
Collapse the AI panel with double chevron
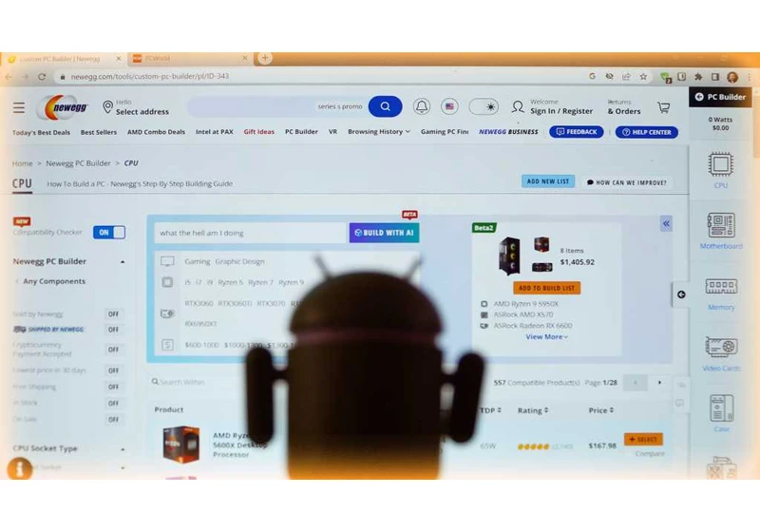click(x=666, y=224)
